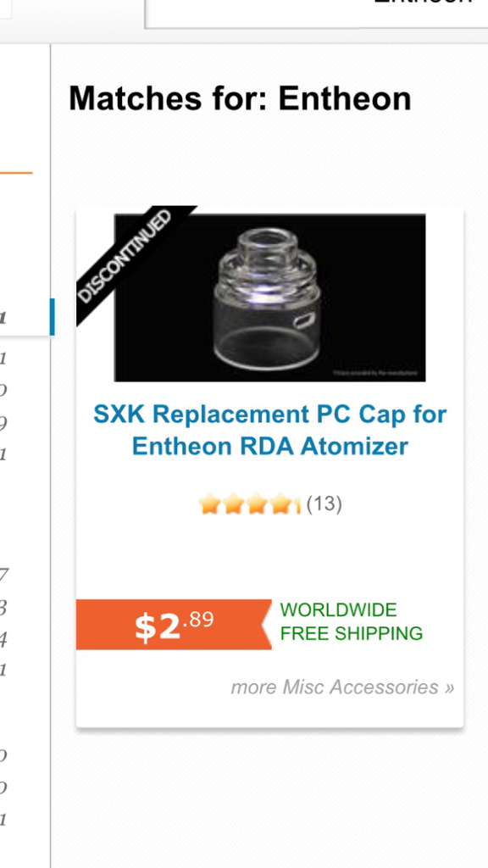Click the Entheon search input field
The image size is (488, 868).
317,14
